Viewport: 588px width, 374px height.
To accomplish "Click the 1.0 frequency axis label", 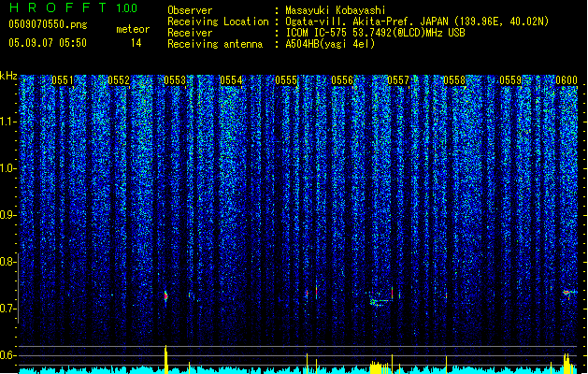I will [8, 168].
